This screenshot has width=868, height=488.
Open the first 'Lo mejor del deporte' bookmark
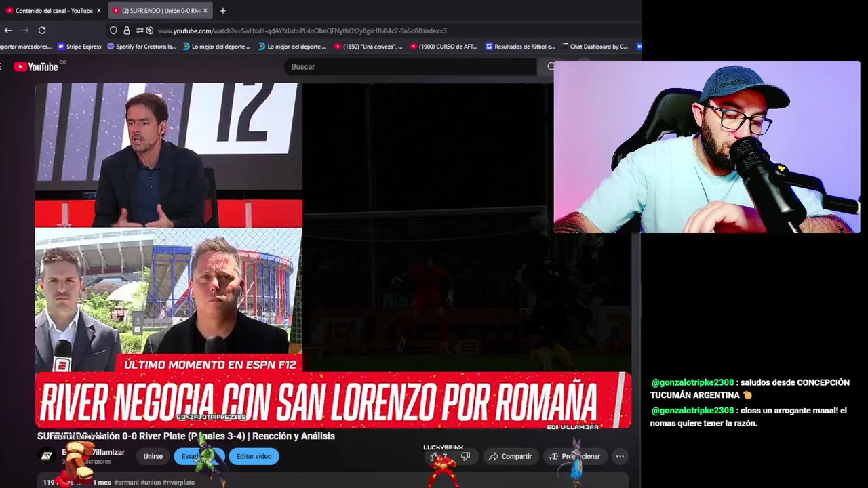[217, 47]
